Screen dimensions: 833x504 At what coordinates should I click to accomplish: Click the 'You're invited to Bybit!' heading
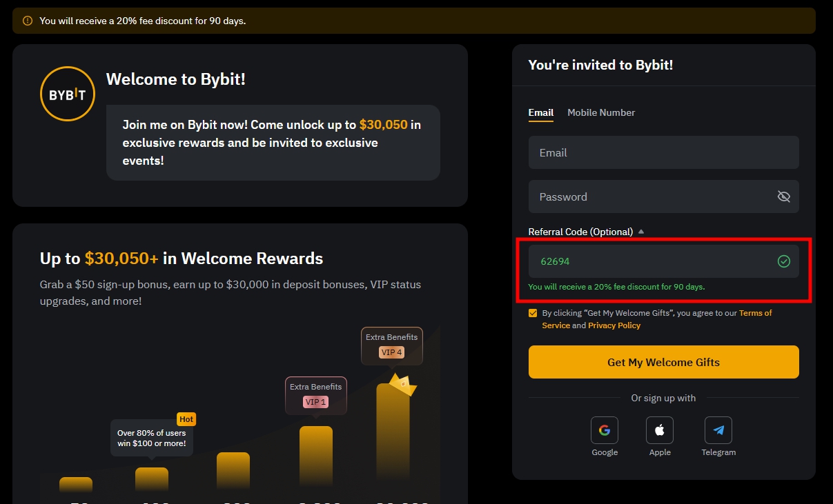pos(600,65)
